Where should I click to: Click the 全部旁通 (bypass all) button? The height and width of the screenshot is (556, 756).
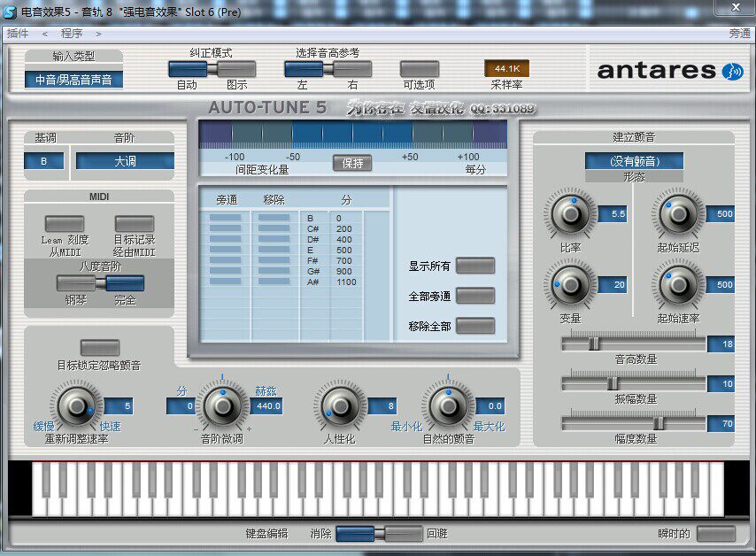(x=475, y=296)
